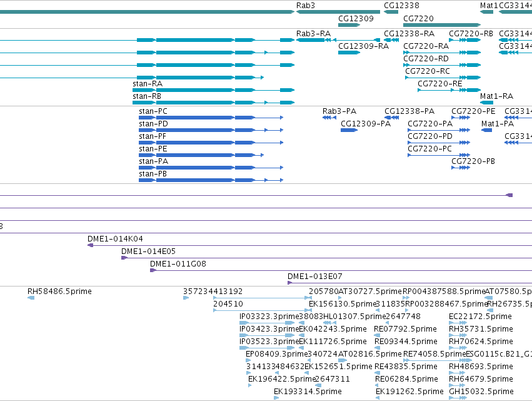
Task: Open the CG12309 gene feature
Action: [x=349, y=25]
